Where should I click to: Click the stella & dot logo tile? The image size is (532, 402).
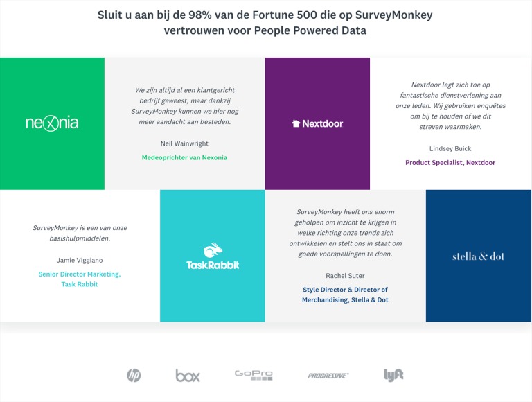click(478, 256)
